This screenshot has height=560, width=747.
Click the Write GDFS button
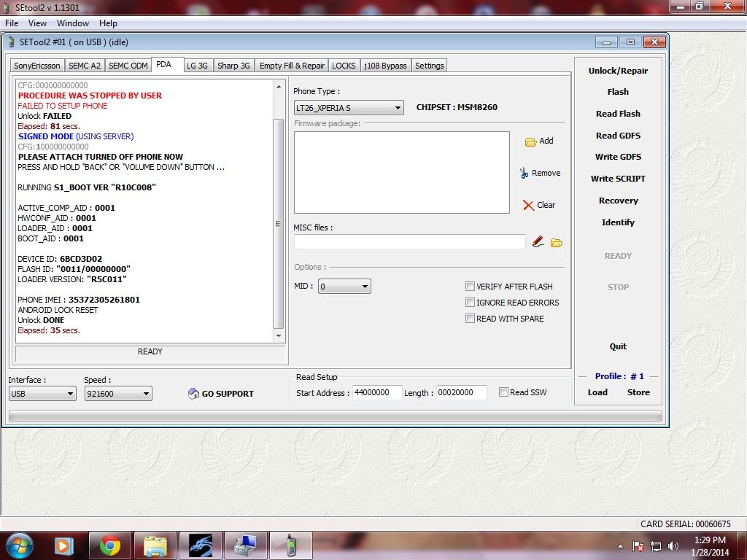(618, 157)
